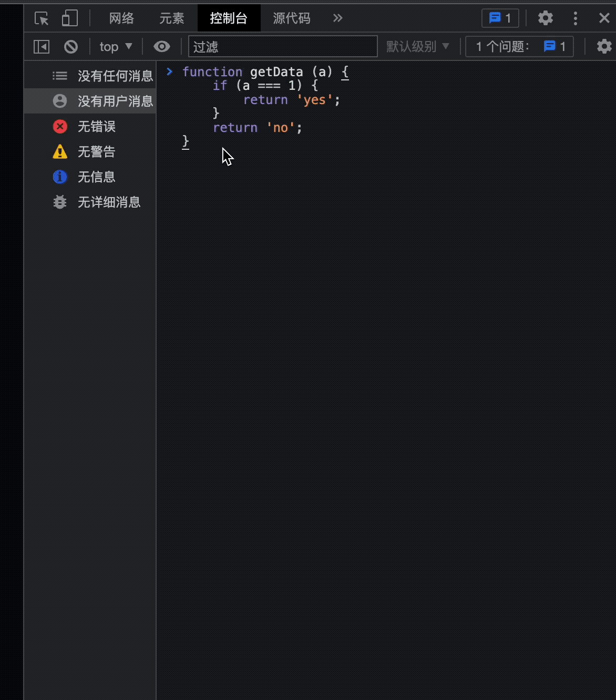Open the top context dropdown

[x=116, y=47]
